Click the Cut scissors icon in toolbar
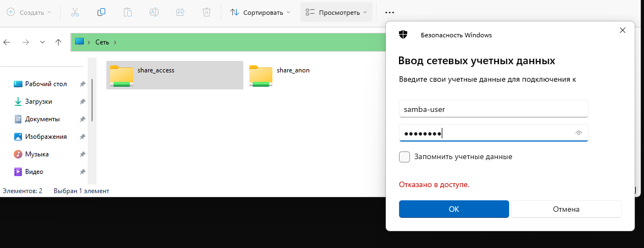Screen dimensions: 644x248 coord(75,12)
